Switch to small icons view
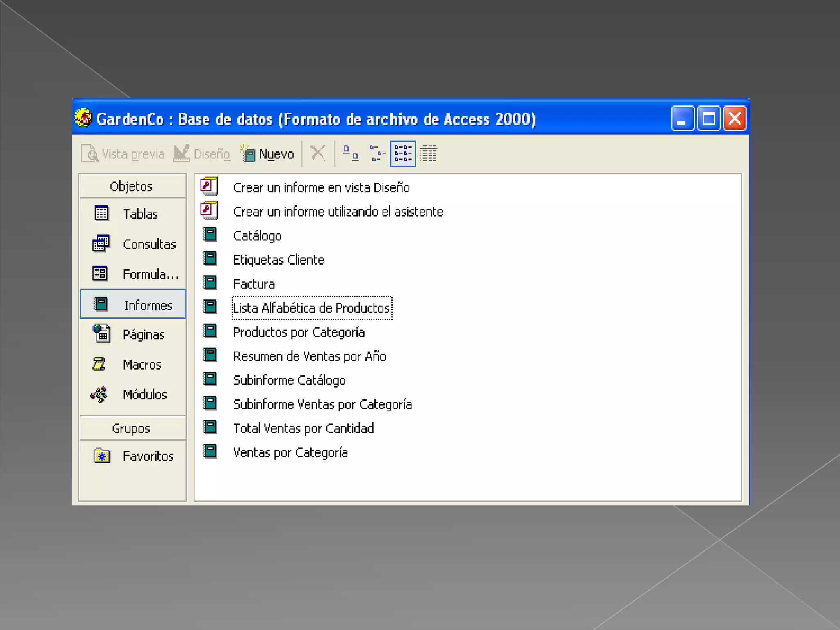Image resolution: width=840 pixels, height=630 pixels. point(377,153)
